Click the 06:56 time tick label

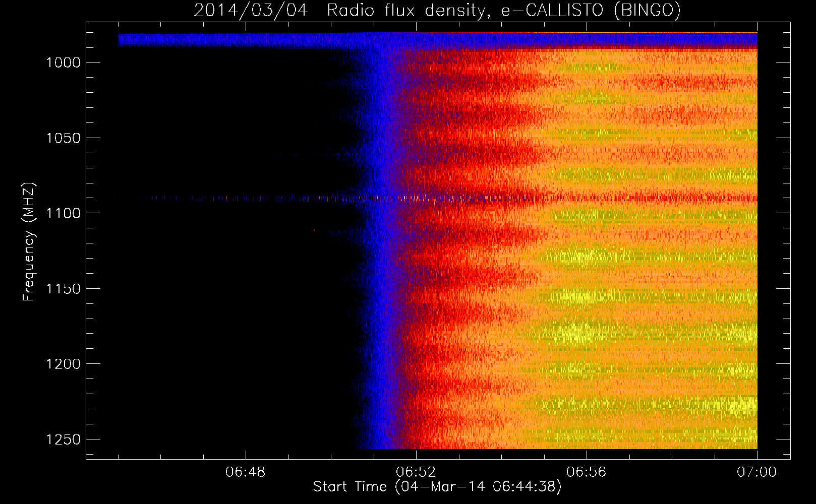click(x=587, y=472)
